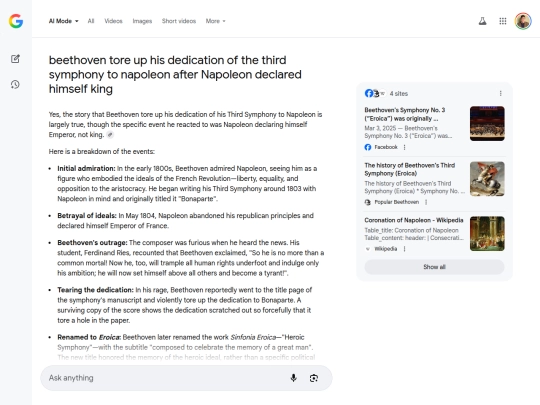This screenshot has width=540, height=405.
Task: Switch to the All tab
Action: click(x=91, y=21)
